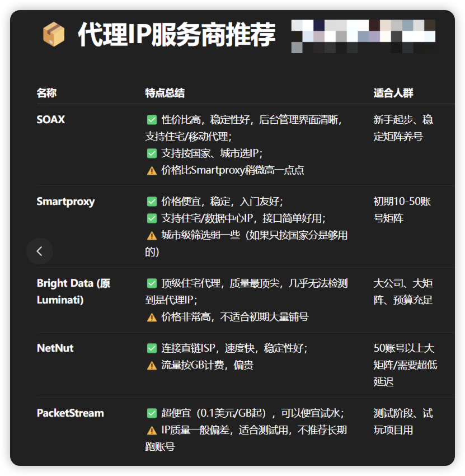Click the 特点总结 column header

pos(165,93)
